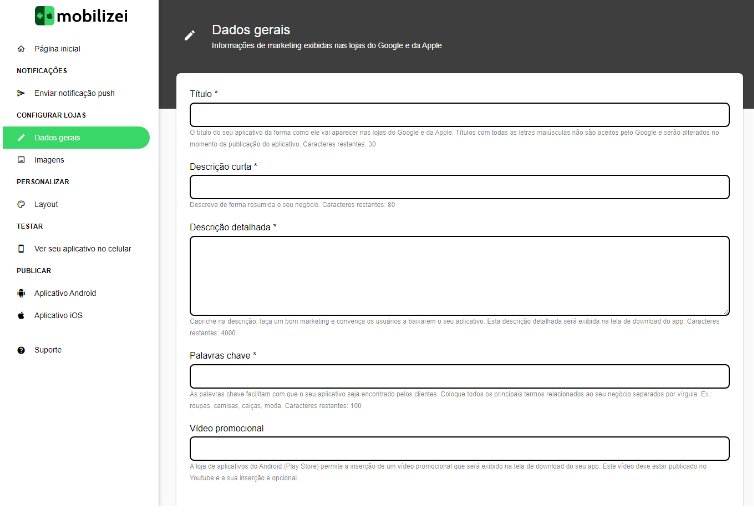
Task: Click the Android robot icon
Action: tap(21, 293)
